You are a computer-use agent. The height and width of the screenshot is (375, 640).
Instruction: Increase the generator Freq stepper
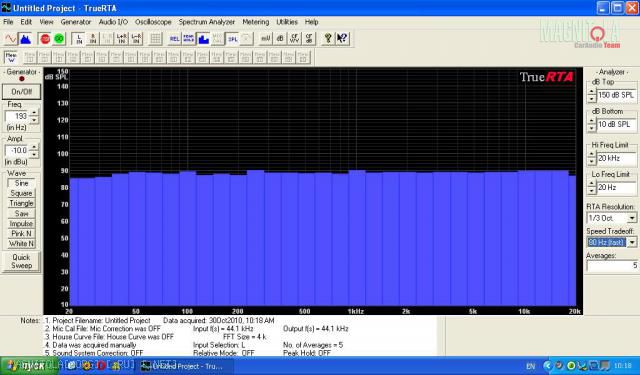coord(34,113)
